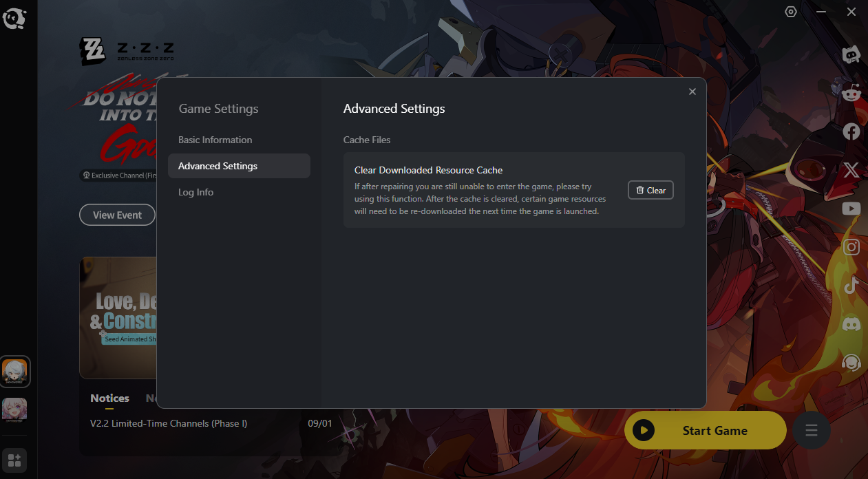The width and height of the screenshot is (868, 479).
Task: Launch with the Start Game button
Action: [706, 430]
